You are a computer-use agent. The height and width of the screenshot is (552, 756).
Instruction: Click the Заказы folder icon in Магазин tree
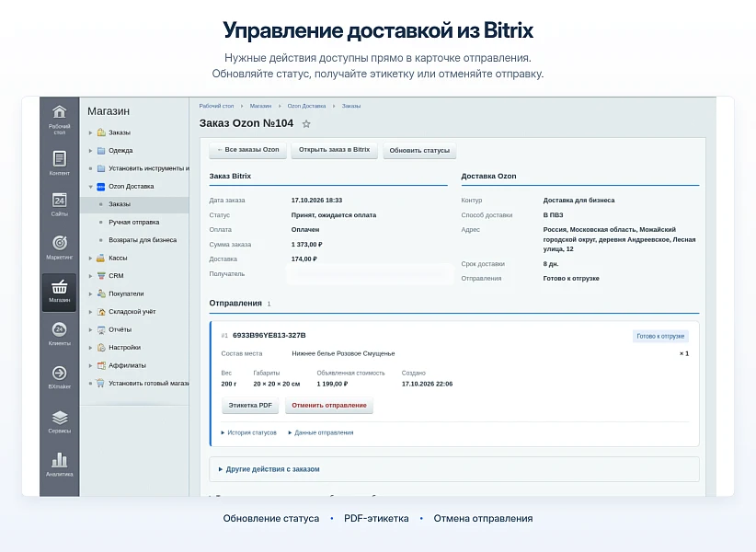point(101,132)
